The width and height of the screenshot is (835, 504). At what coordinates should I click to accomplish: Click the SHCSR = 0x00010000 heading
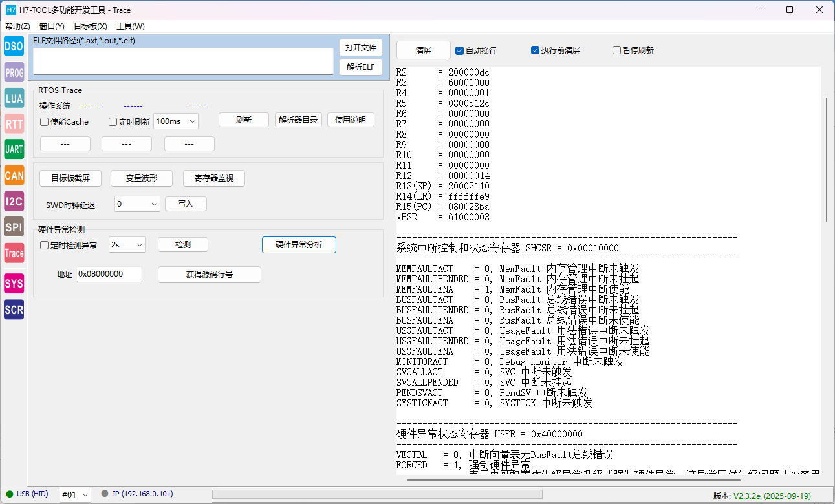(508, 248)
